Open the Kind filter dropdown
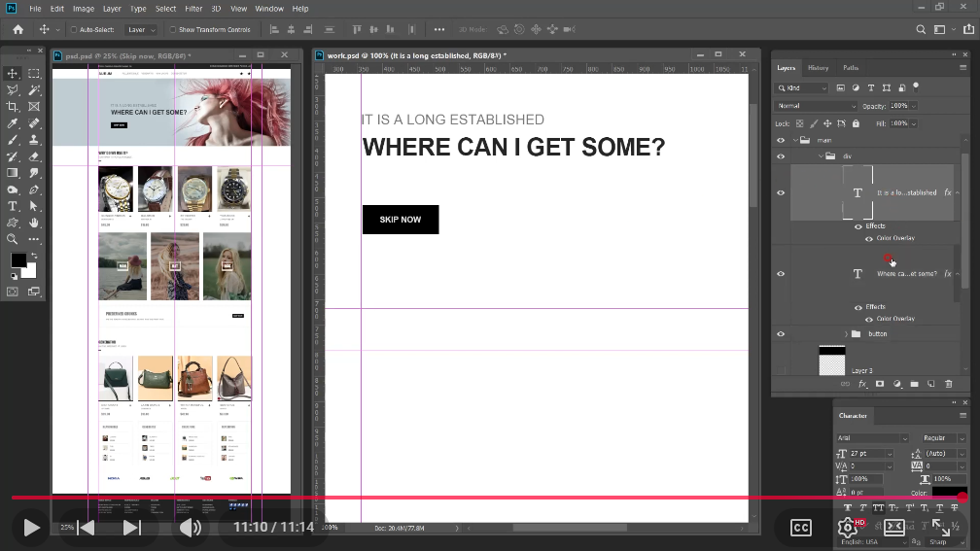 (x=802, y=88)
